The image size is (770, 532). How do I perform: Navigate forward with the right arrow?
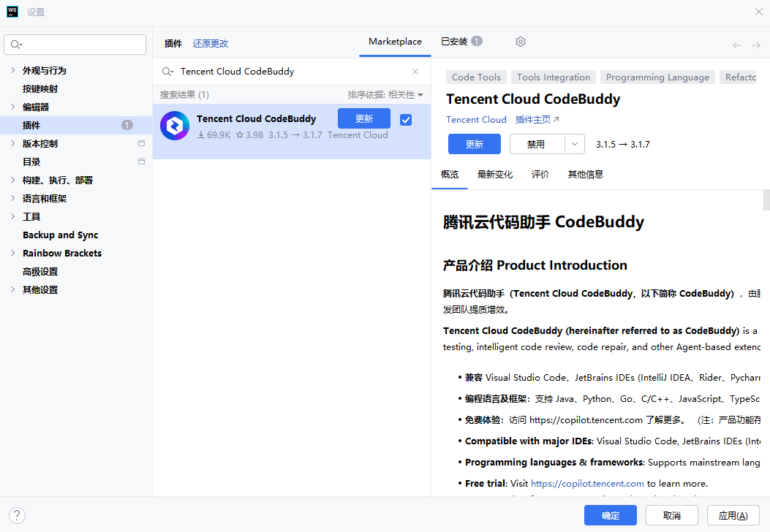click(x=756, y=45)
